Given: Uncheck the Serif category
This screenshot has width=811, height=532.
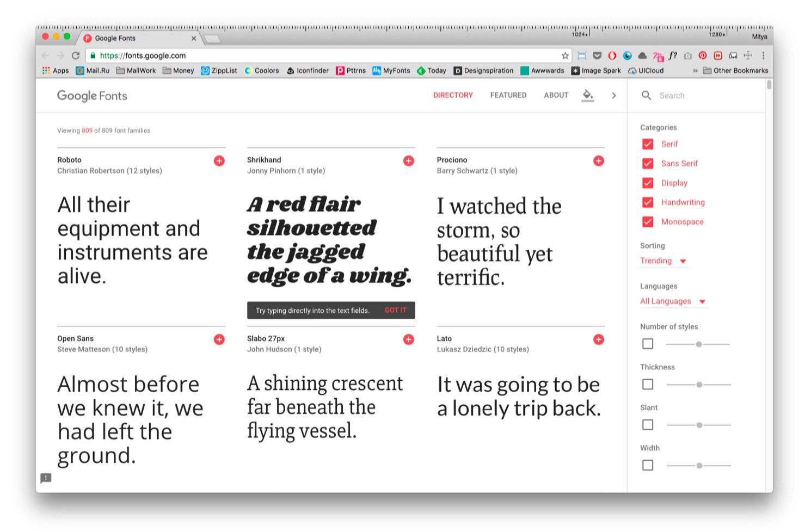Looking at the screenshot, I should (x=648, y=144).
